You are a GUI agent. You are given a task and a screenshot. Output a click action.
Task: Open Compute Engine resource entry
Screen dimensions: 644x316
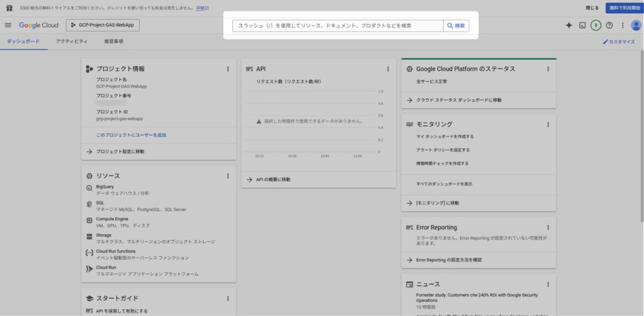click(123, 222)
